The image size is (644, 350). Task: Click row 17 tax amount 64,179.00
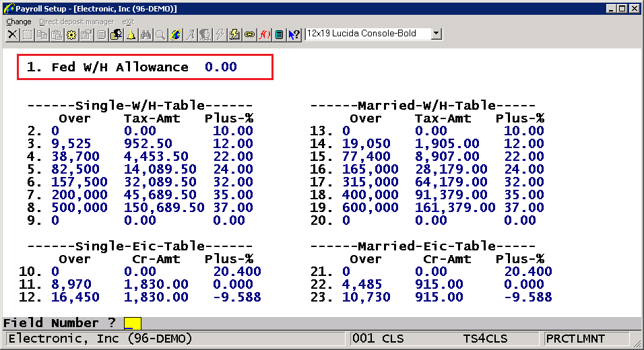[x=451, y=182]
